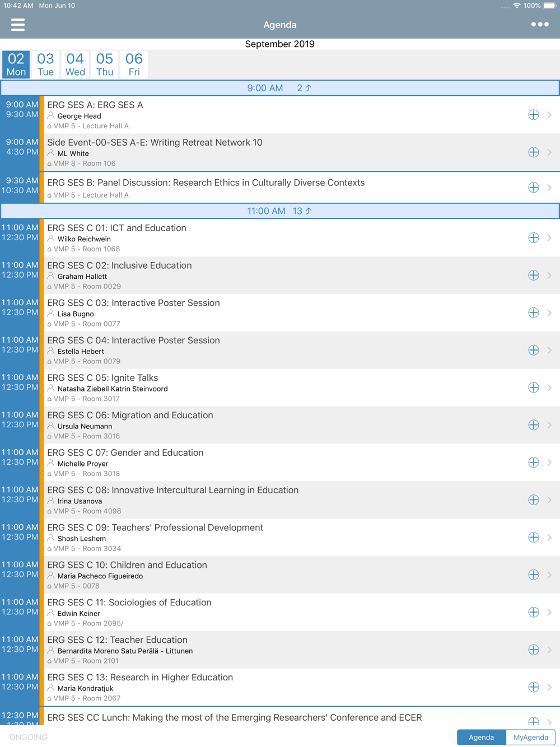This screenshot has width=560, height=747.
Task: Switch to the MyAgenda tab
Action: click(x=531, y=737)
